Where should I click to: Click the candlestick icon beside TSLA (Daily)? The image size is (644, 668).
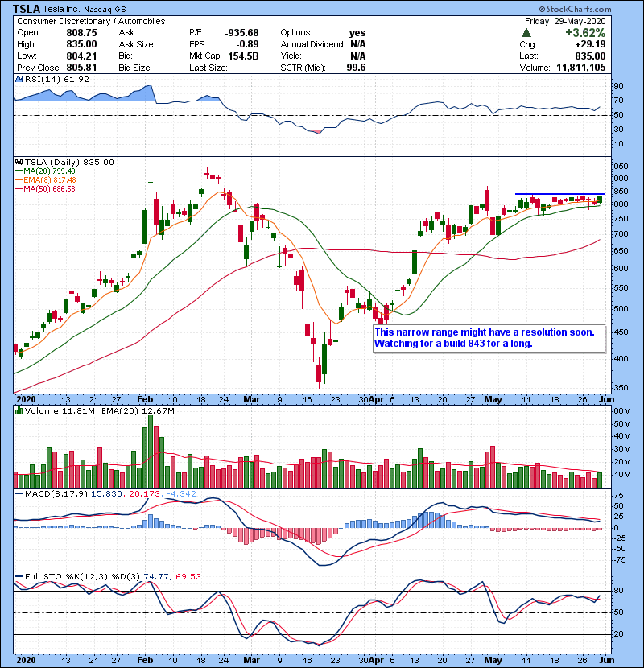tap(19, 162)
